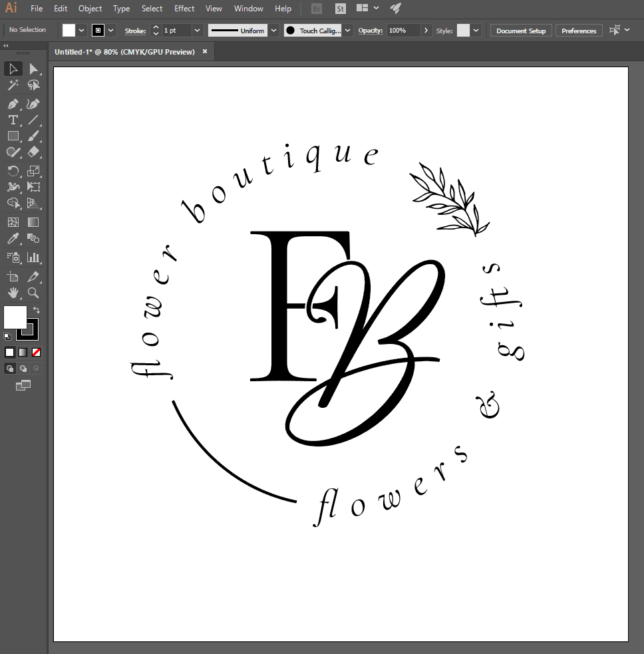Enable Draw Inside mode
Viewport: 644px width, 654px height.
pos(36,369)
